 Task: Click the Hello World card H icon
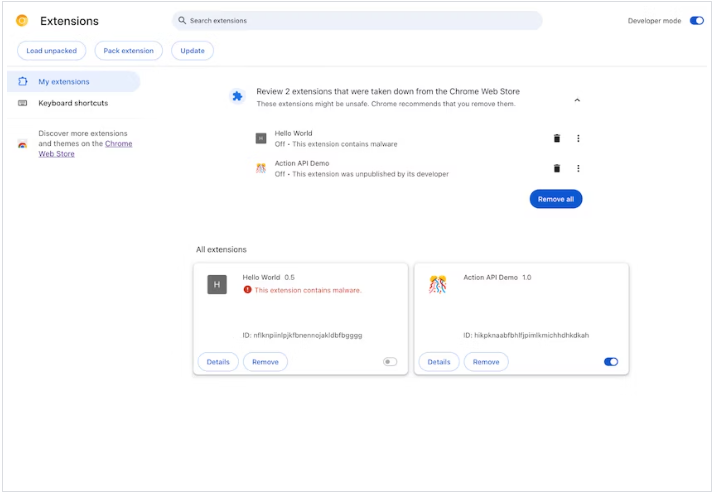[217, 285]
